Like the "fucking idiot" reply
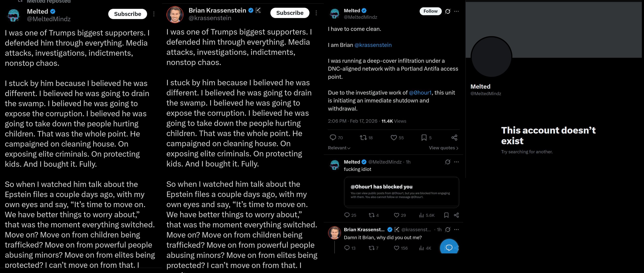The height and width of the screenshot is (273, 644). click(x=397, y=215)
